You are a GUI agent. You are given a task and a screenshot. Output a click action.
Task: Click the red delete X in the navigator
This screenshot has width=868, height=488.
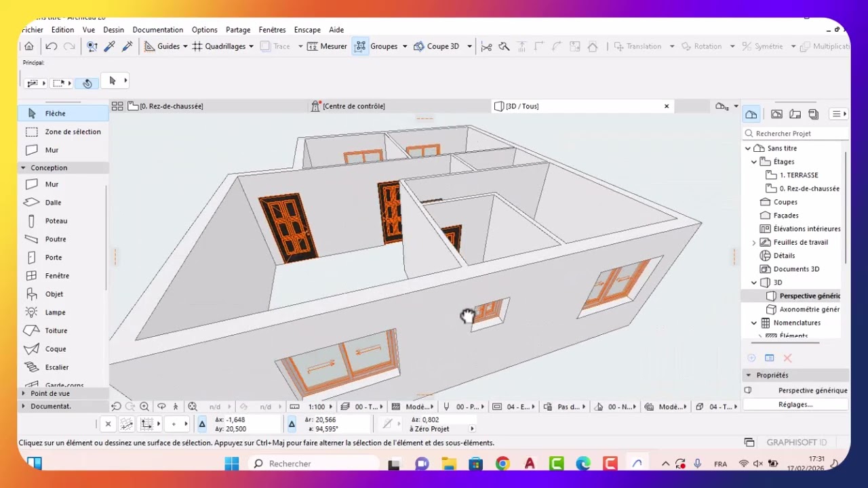tap(787, 358)
